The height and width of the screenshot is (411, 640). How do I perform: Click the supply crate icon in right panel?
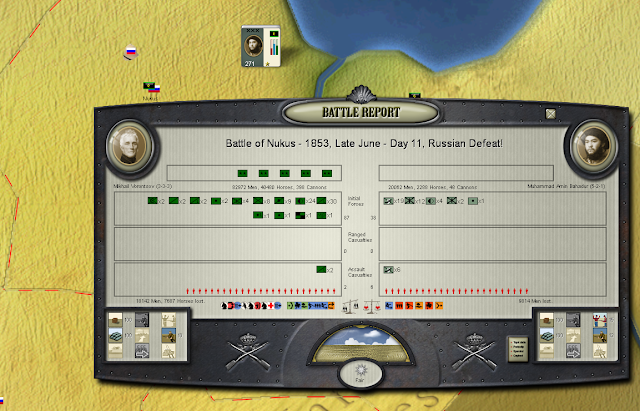tap(547, 320)
